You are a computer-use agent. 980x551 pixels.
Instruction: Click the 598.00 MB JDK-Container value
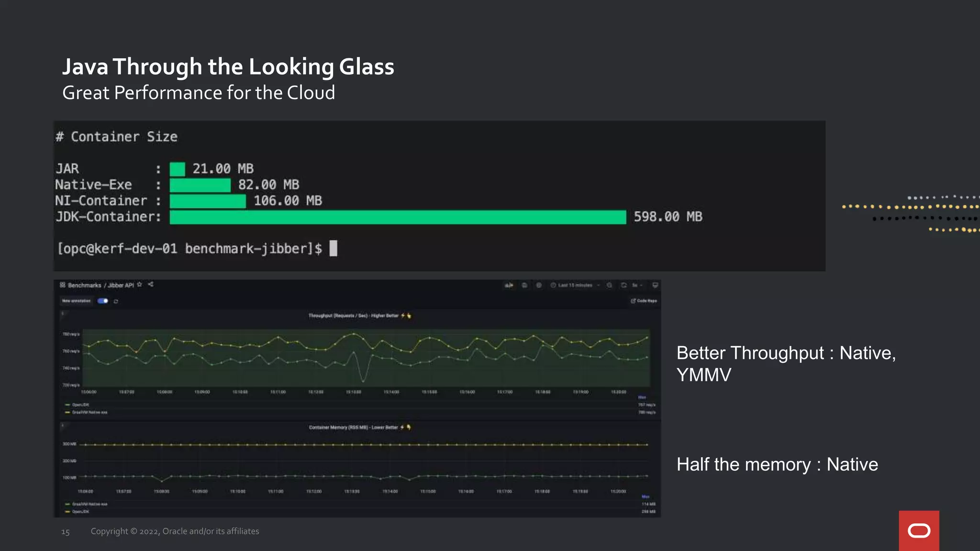(668, 217)
